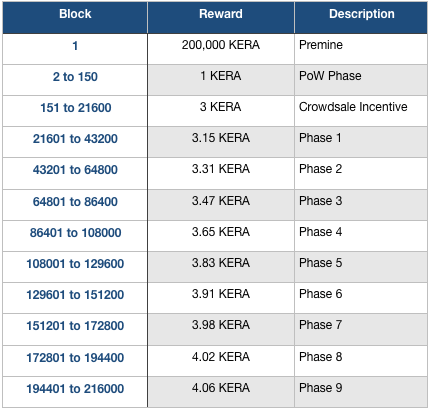Select block range 2 to 150
The width and height of the screenshot is (429, 409).
click(75, 77)
